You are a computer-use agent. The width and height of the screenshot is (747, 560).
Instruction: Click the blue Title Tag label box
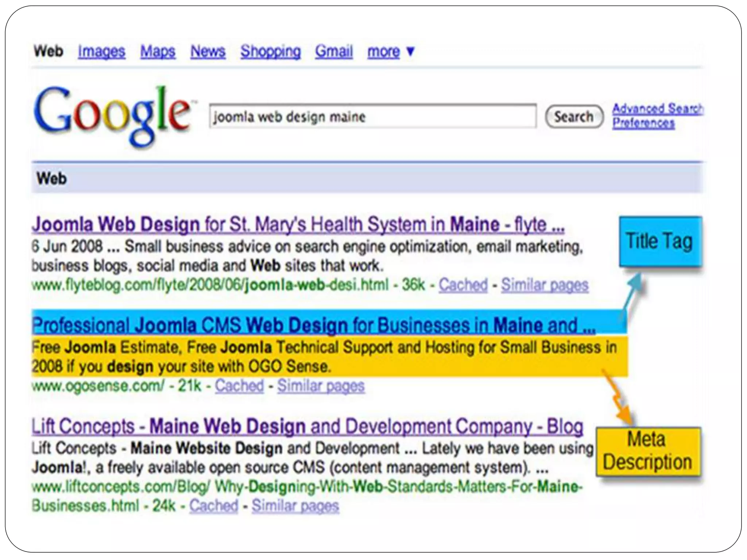[x=660, y=241]
